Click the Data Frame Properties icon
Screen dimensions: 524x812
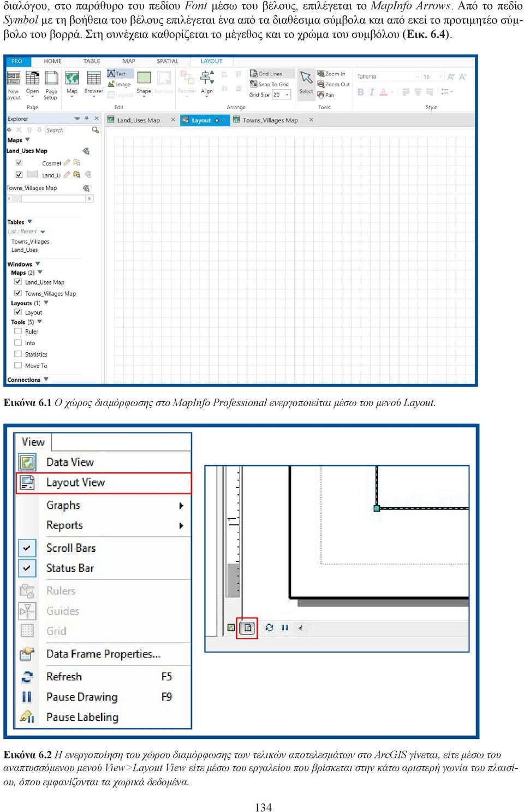coord(27,654)
